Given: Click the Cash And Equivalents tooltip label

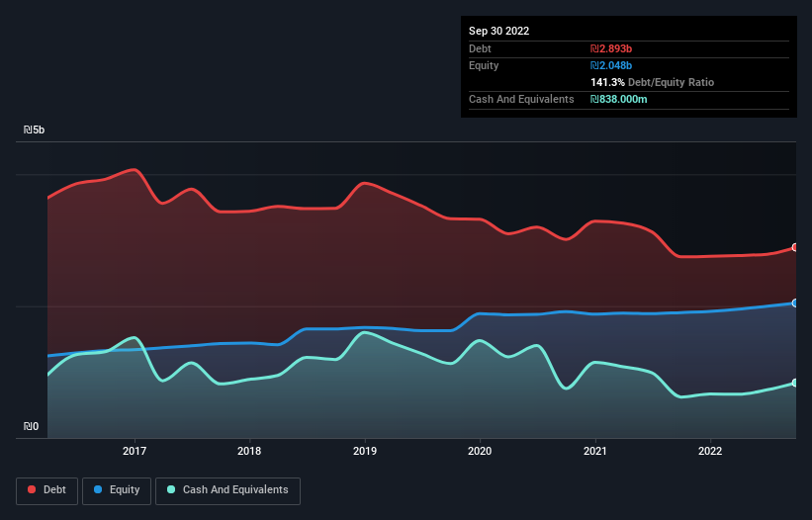Looking at the screenshot, I should (x=521, y=99).
